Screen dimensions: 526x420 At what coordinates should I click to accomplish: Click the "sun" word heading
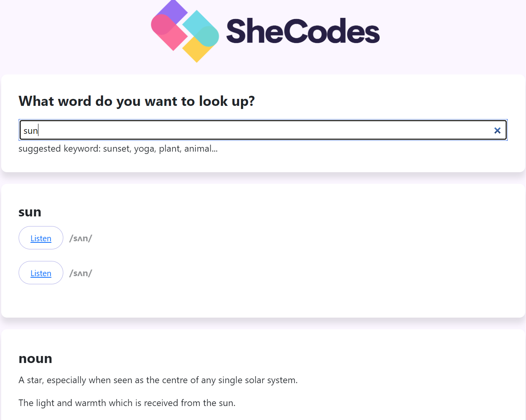coord(30,212)
